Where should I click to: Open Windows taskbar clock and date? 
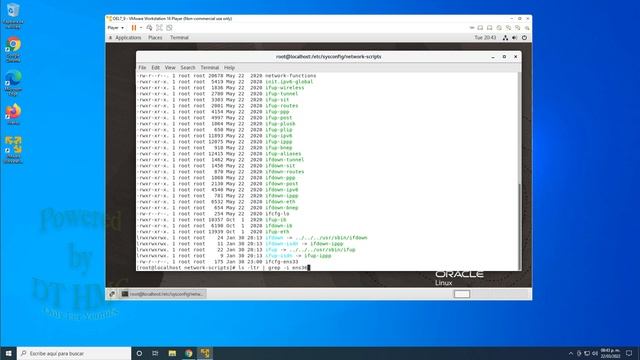tap(611, 353)
